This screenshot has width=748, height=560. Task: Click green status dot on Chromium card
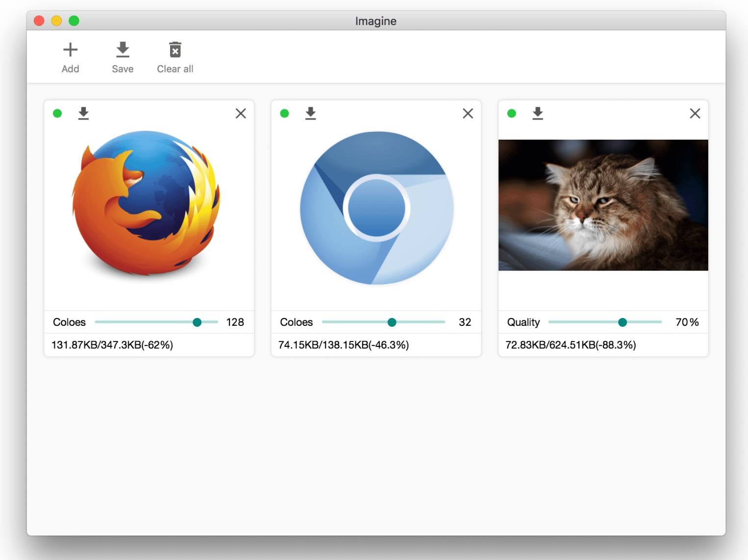click(284, 114)
